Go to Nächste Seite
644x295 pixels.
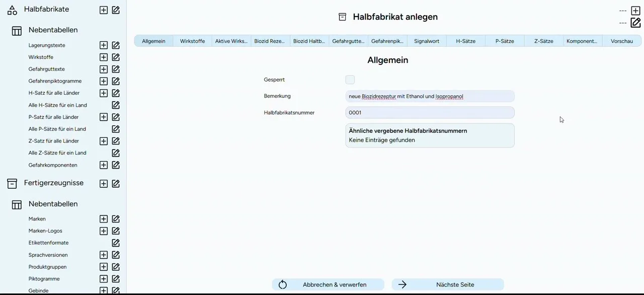[x=448, y=284]
